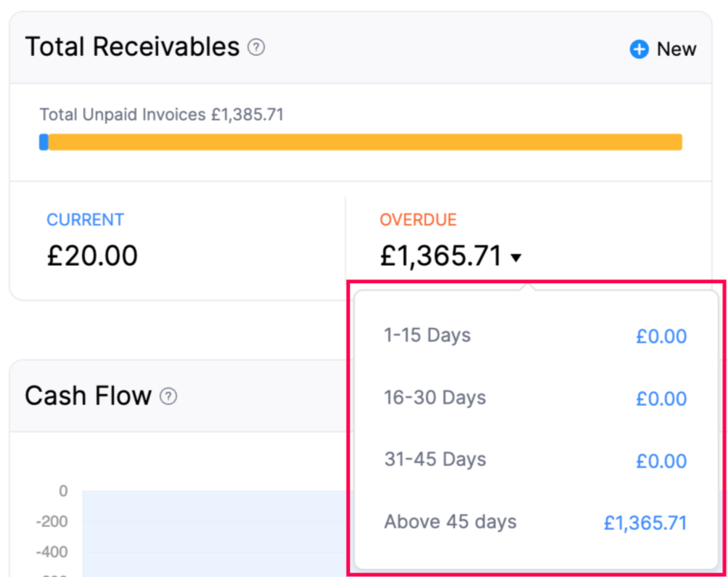
Task: Select the New button's circular plus icon
Action: pos(638,49)
